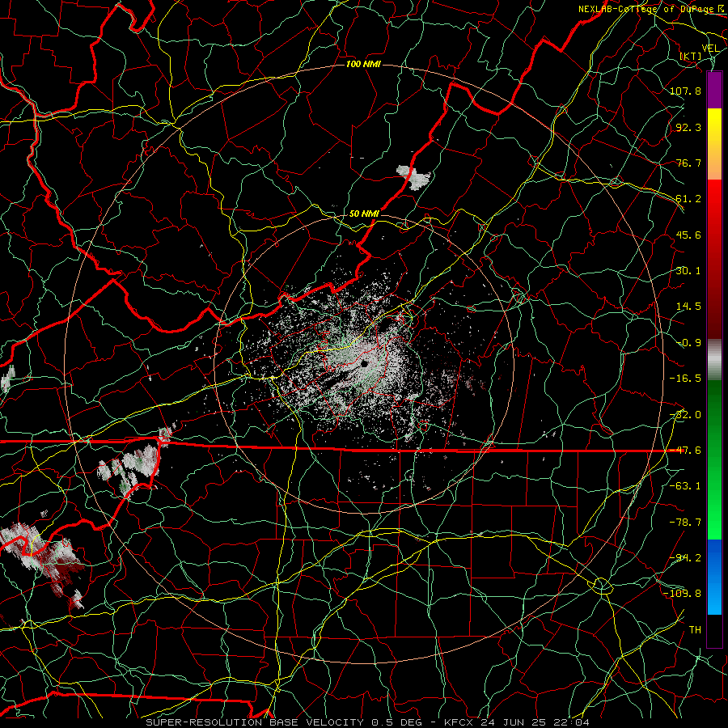728x728 pixels.
Task: Click the VEL legend heading
Action: 710,48
